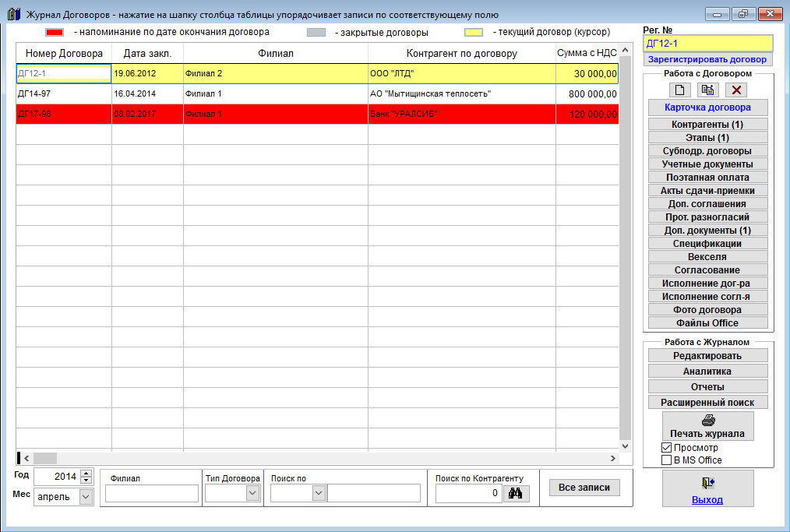Viewport: 790px width, 532px height.
Task: Click the Филиал filter input field
Action: coord(152,494)
